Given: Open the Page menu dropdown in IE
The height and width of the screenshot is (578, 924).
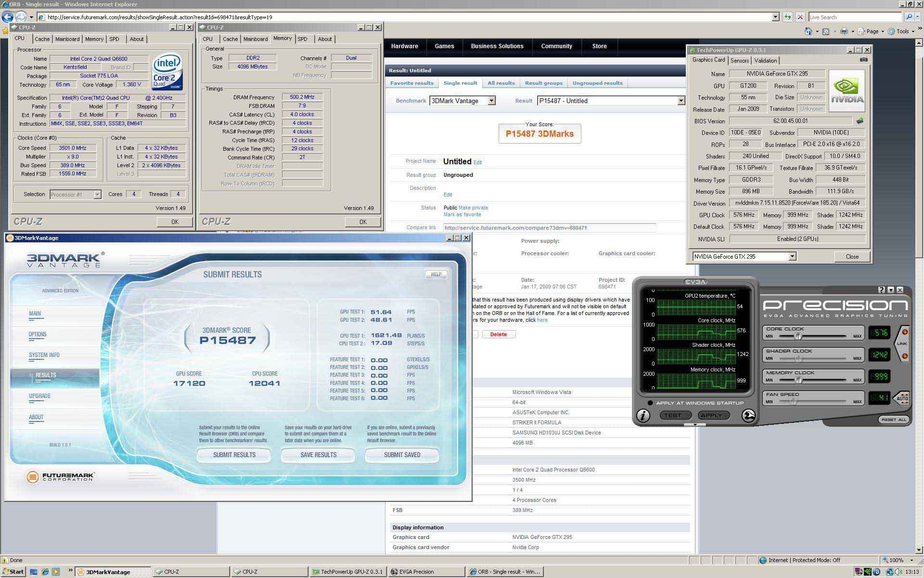Looking at the screenshot, I should (x=882, y=31).
